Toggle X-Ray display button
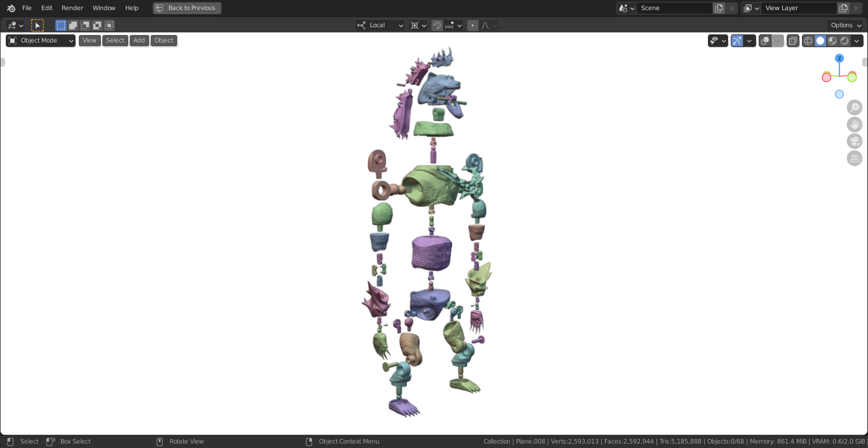 pos(793,41)
